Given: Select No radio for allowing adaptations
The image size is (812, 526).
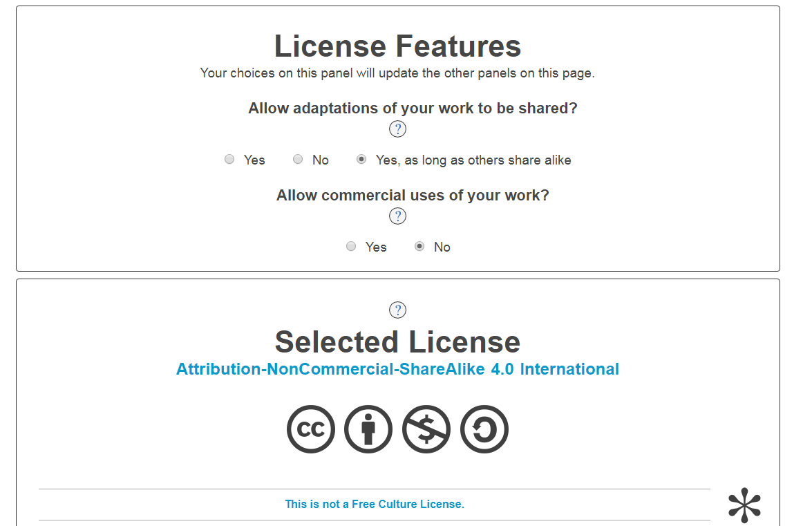Looking at the screenshot, I should [298, 160].
